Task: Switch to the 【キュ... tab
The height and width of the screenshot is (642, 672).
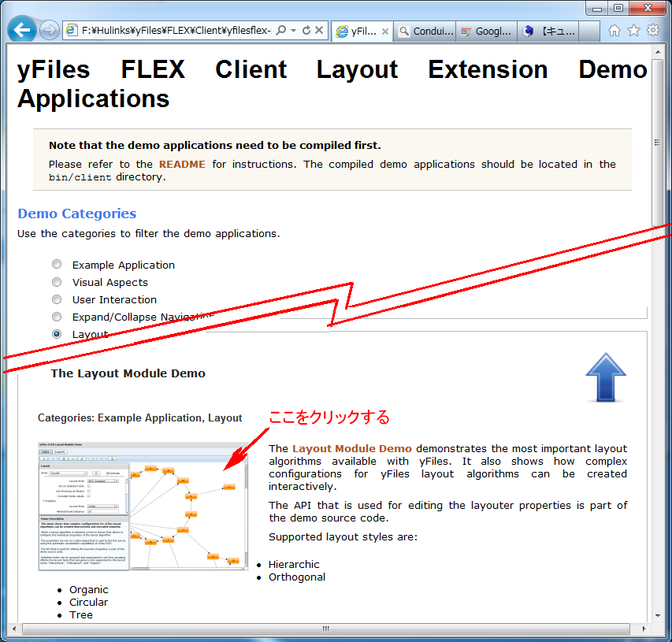Action: 548,32
